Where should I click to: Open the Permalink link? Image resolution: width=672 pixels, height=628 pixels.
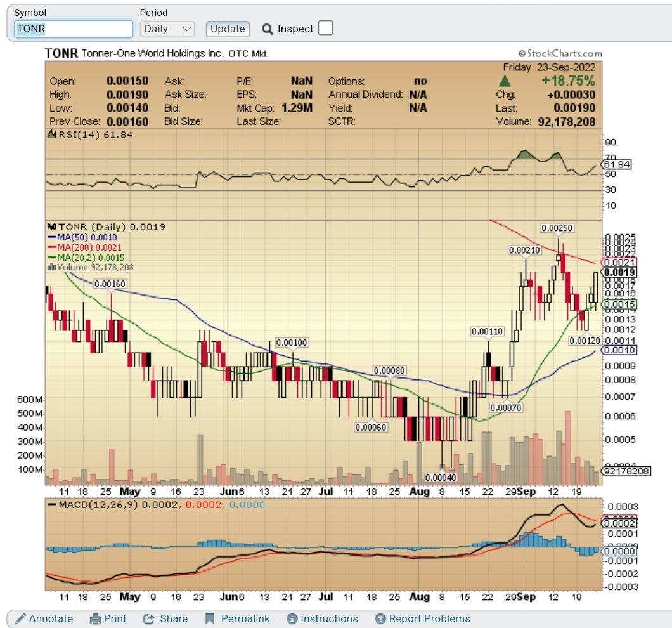tap(245, 618)
